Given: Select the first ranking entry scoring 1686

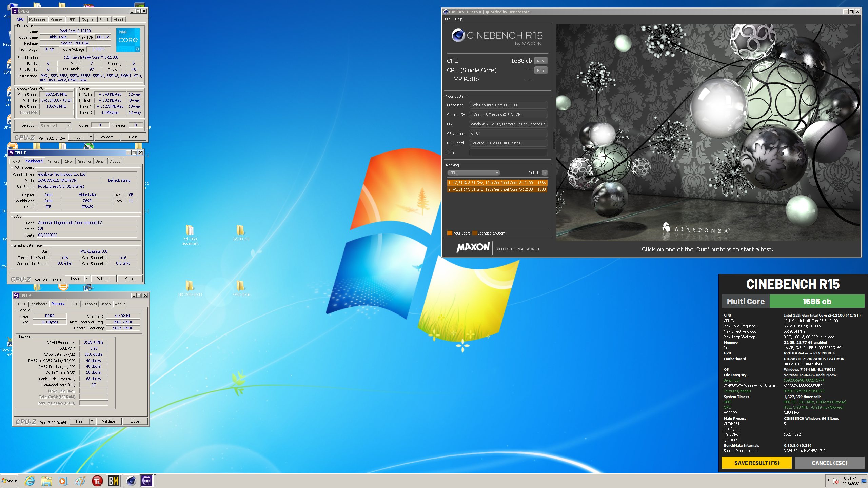Looking at the screenshot, I should (x=497, y=183).
